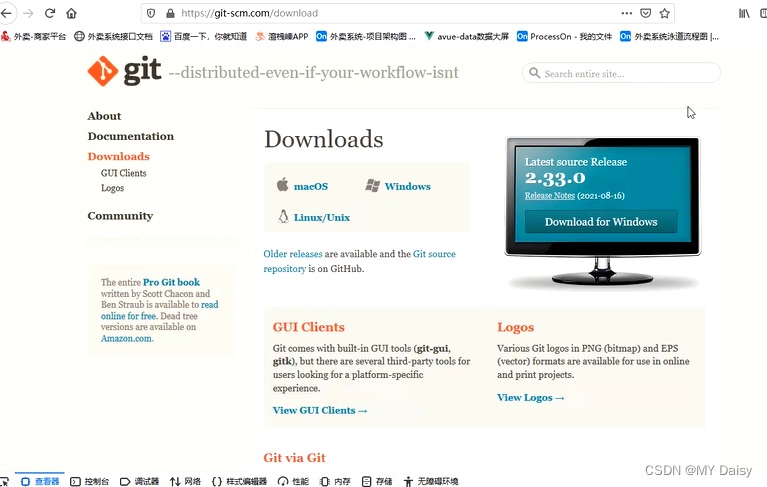Open 外卖系统接口文档 bookmark
The width and height of the screenshot is (767, 487).
pos(113,36)
